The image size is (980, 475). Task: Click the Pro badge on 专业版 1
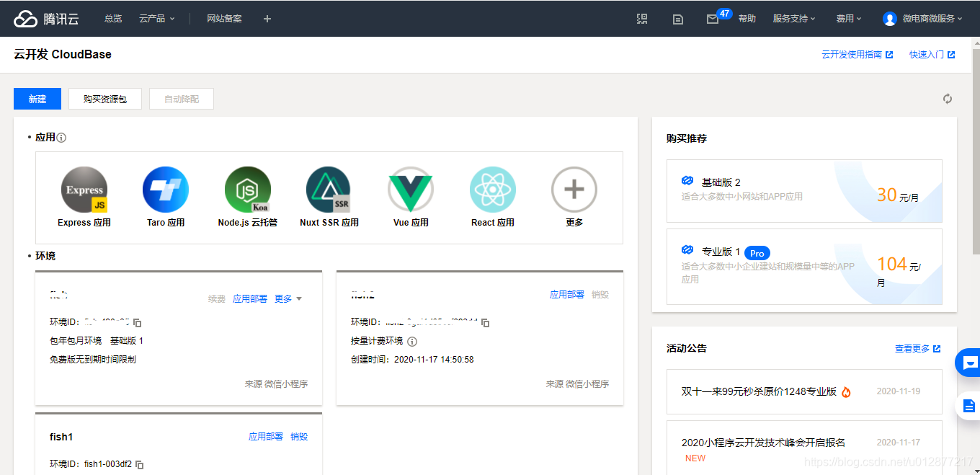tap(757, 253)
